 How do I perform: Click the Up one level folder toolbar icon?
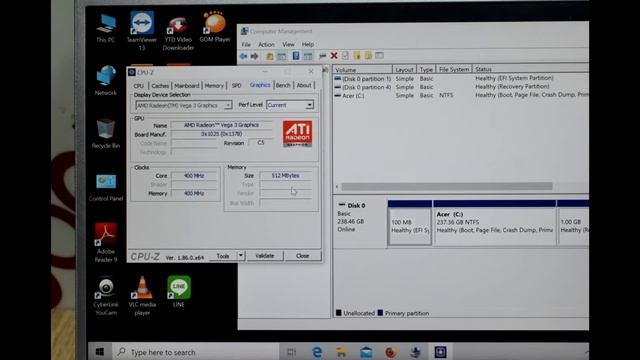[x=269, y=56]
